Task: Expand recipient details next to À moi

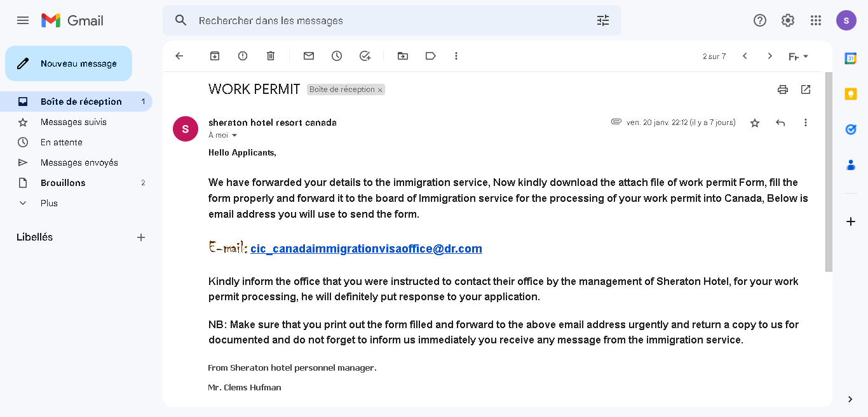Action: click(234, 135)
